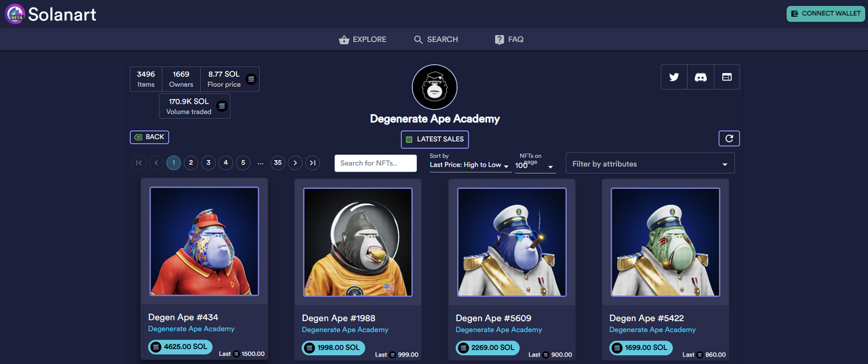Click the Degen Ape #5609 title
868x364 pixels.
pyautogui.click(x=494, y=318)
